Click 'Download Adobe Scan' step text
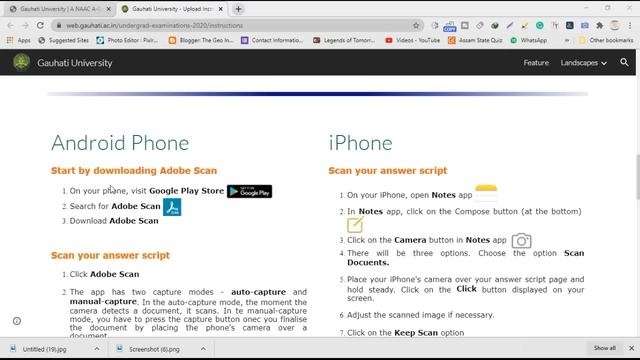Viewport: 640px width, 360px height. (x=114, y=221)
